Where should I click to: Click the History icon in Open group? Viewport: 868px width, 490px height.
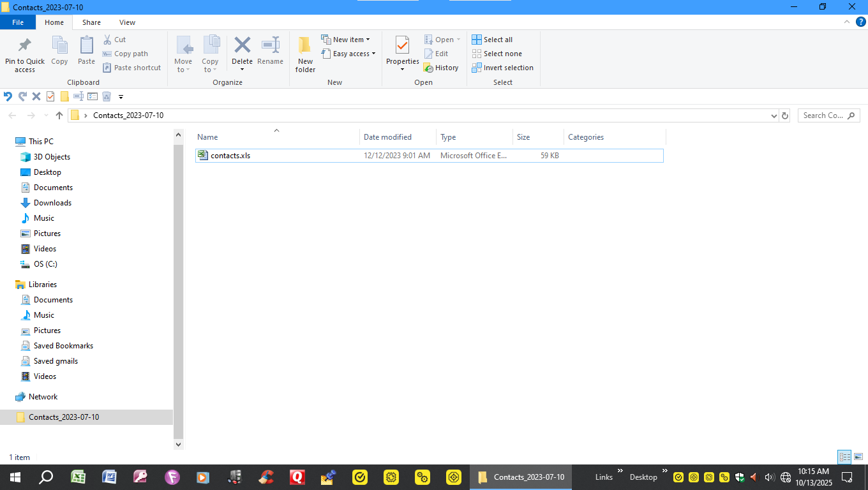[x=442, y=68]
